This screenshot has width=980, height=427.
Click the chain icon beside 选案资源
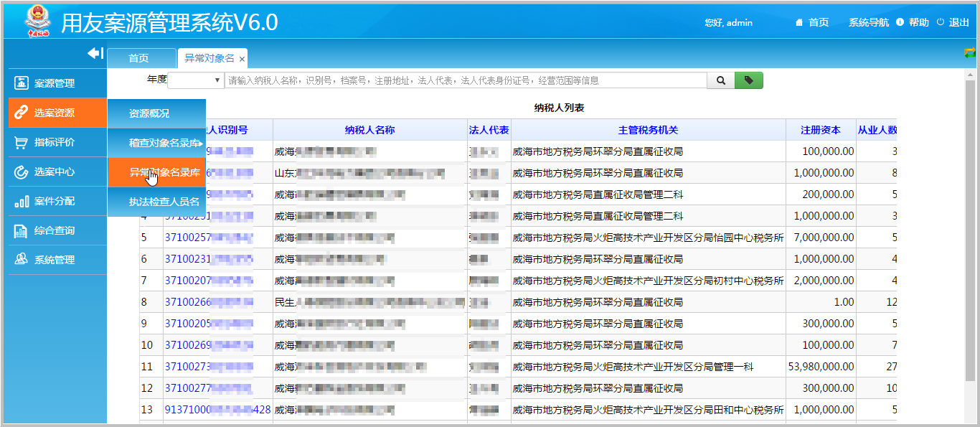point(21,113)
